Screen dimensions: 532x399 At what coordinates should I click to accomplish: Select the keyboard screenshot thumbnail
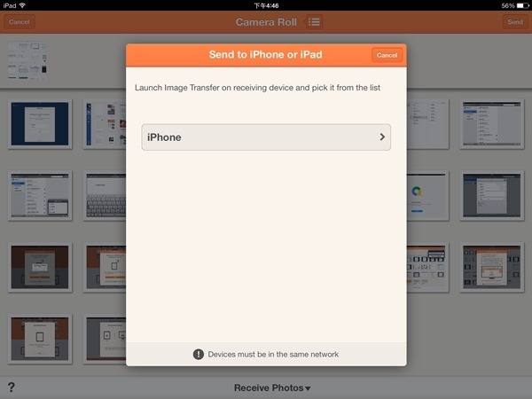pyautogui.click(x=105, y=196)
